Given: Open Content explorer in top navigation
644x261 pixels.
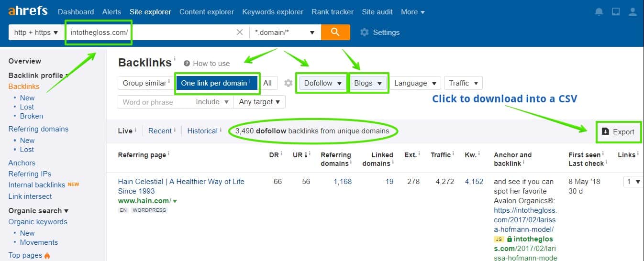Looking at the screenshot, I should (x=207, y=12).
